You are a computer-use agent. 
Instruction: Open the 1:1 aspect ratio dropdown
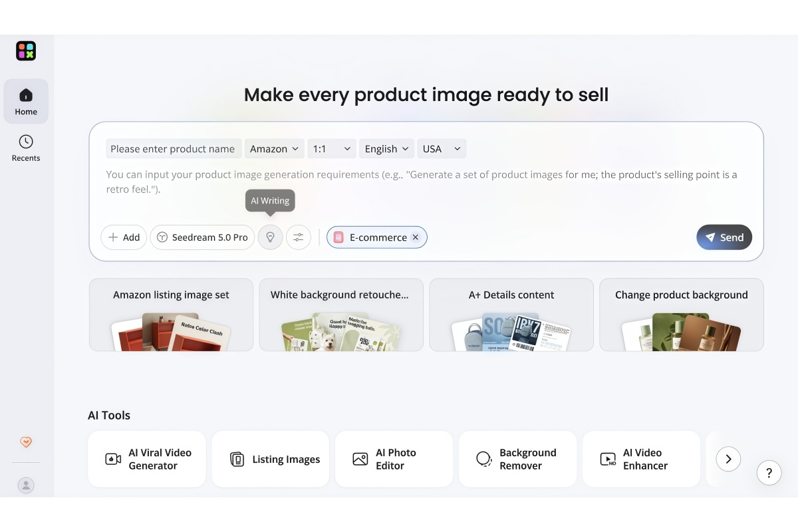pyautogui.click(x=332, y=149)
